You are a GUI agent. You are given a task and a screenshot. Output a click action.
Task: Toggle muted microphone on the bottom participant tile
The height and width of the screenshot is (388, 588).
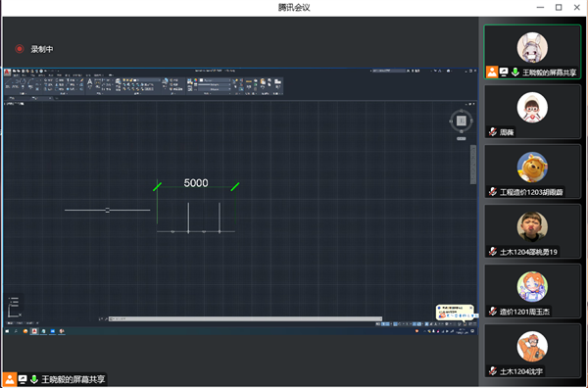pyautogui.click(x=493, y=371)
